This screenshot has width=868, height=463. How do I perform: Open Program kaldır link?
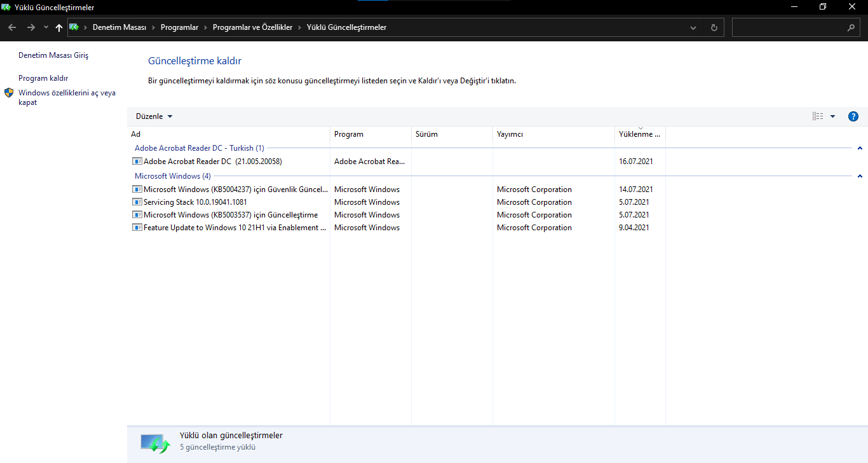pos(43,78)
